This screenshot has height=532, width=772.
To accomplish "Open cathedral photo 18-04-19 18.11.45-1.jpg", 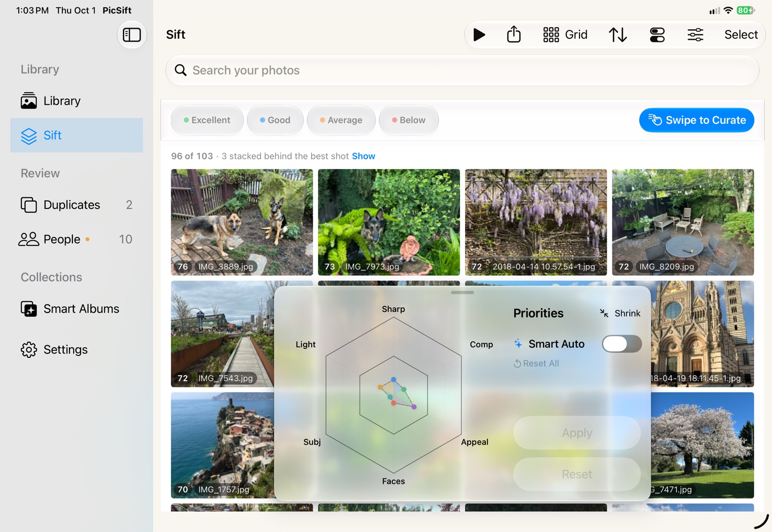I will pos(703,334).
